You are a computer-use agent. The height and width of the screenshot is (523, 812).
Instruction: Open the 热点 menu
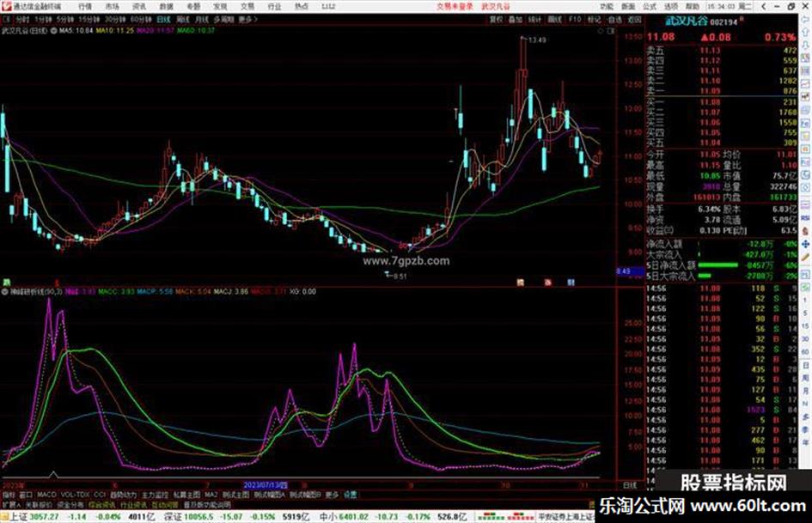[302, 6]
